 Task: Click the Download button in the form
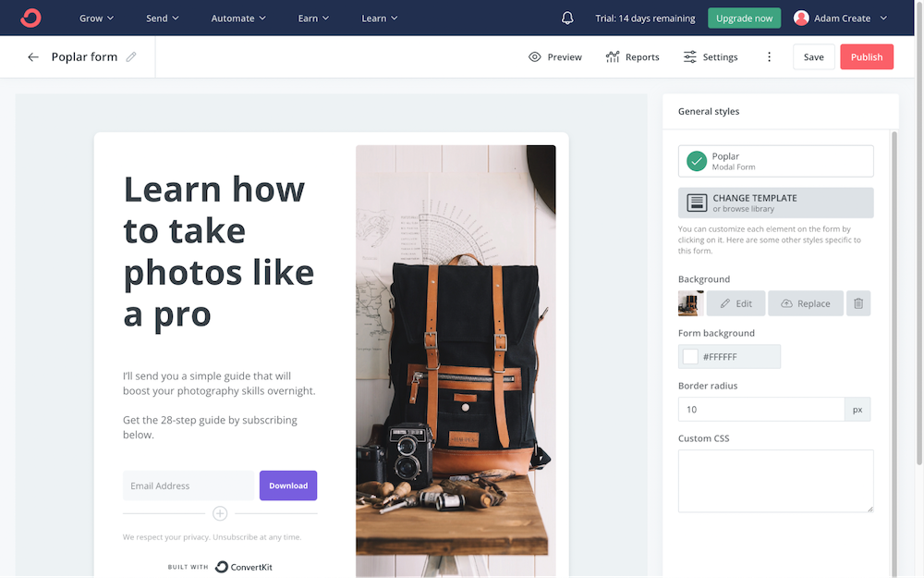(288, 486)
